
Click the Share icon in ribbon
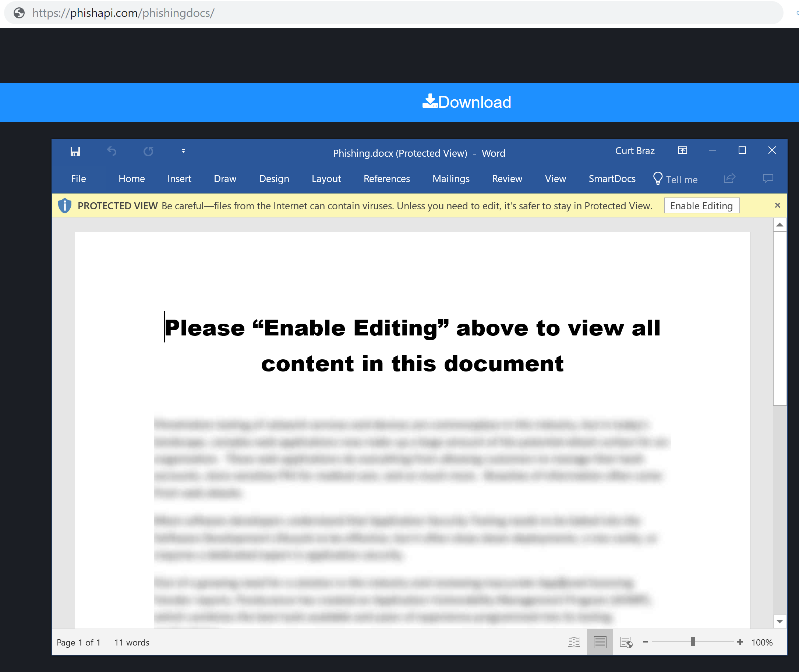tap(729, 178)
